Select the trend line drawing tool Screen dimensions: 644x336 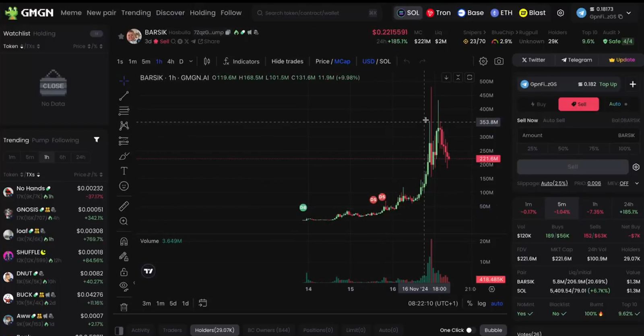pyautogui.click(x=124, y=96)
